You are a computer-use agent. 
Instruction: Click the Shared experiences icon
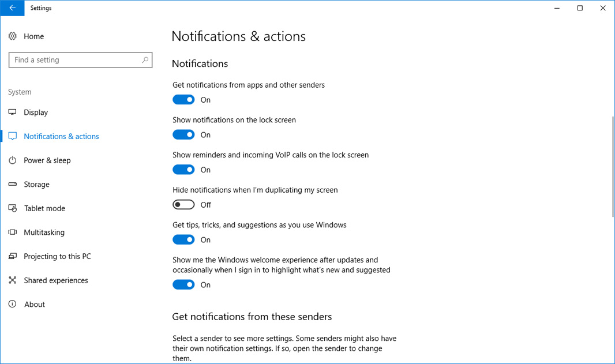(13, 280)
